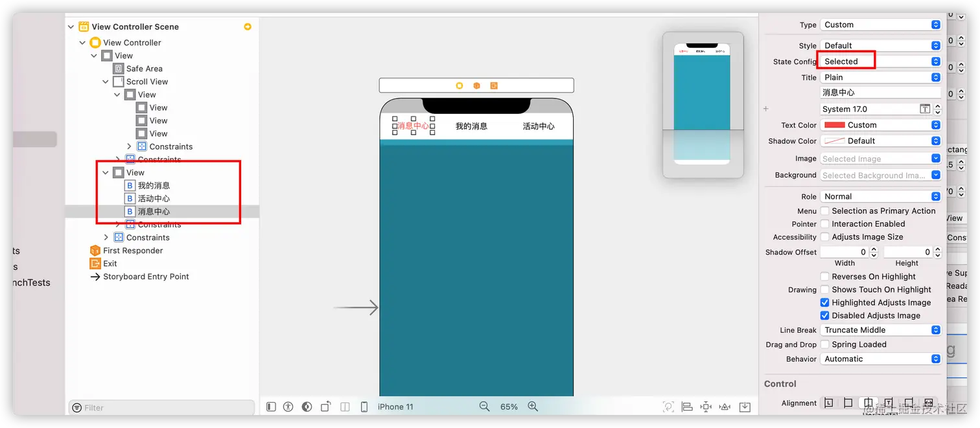980x428 pixels.
Task: Set control alignment to Leading (L icon)
Action: click(x=829, y=403)
